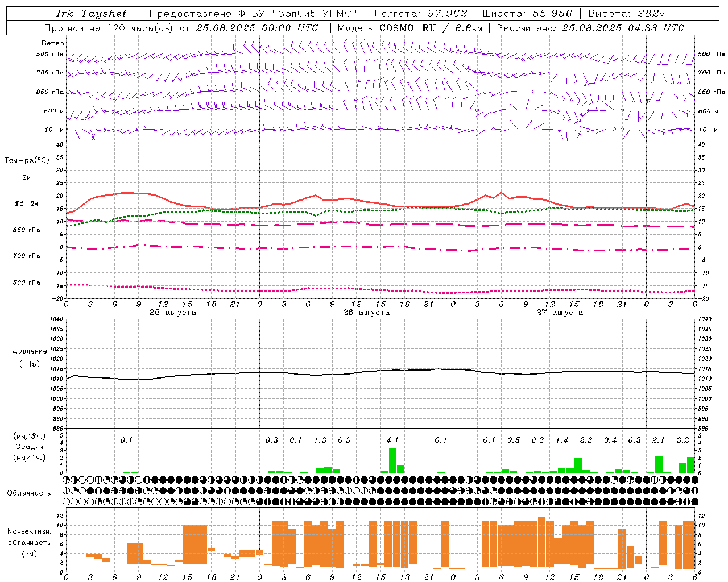Click the "3.2" three-hour precipitation value
This screenshot has height=582, width=728.
point(682,440)
